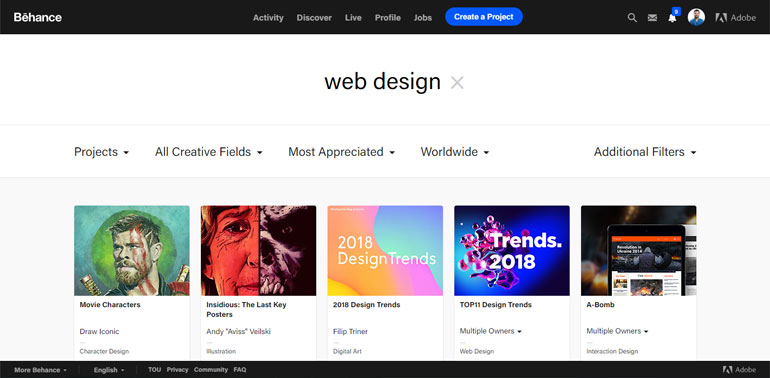Click the Web Design field label

pos(477,351)
